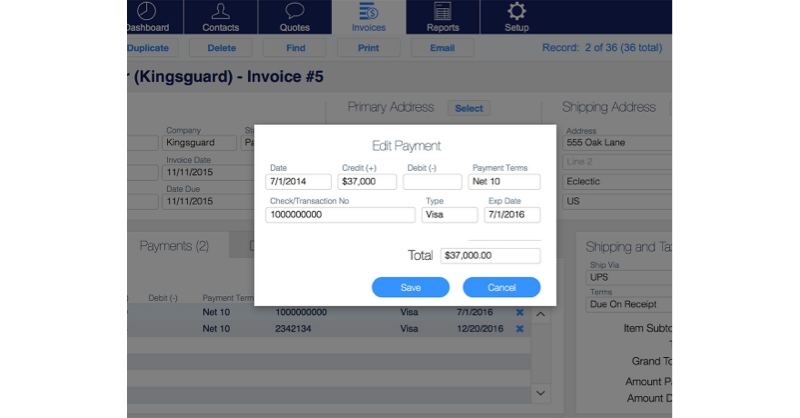This screenshot has width=800, height=418.
Task: Delete the Visa 7/1/2016 payment row
Action: [519, 312]
